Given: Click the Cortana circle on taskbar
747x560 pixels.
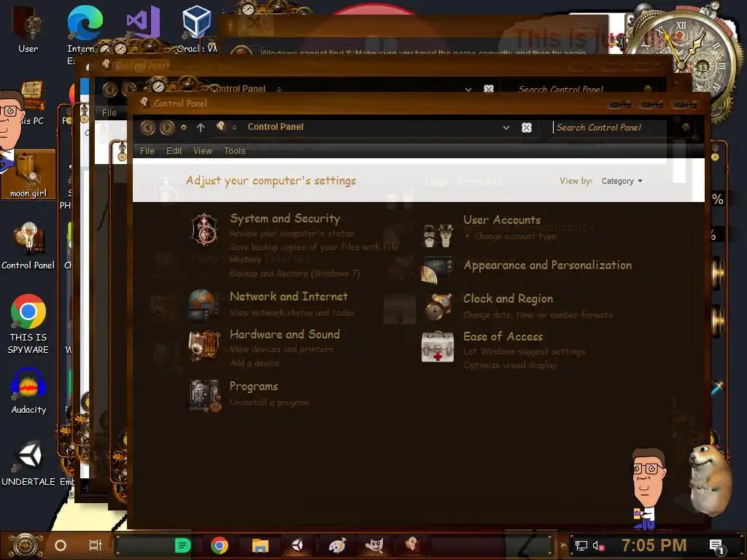Looking at the screenshot, I should [x=61, y=545].
